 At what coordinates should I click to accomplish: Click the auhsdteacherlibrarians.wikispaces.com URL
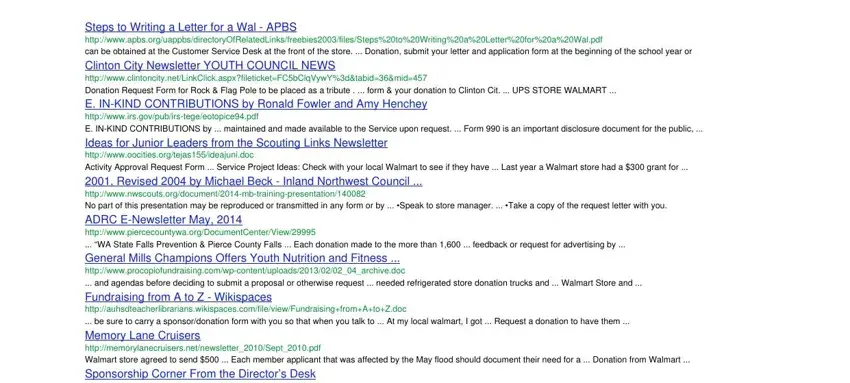[246, 309]
